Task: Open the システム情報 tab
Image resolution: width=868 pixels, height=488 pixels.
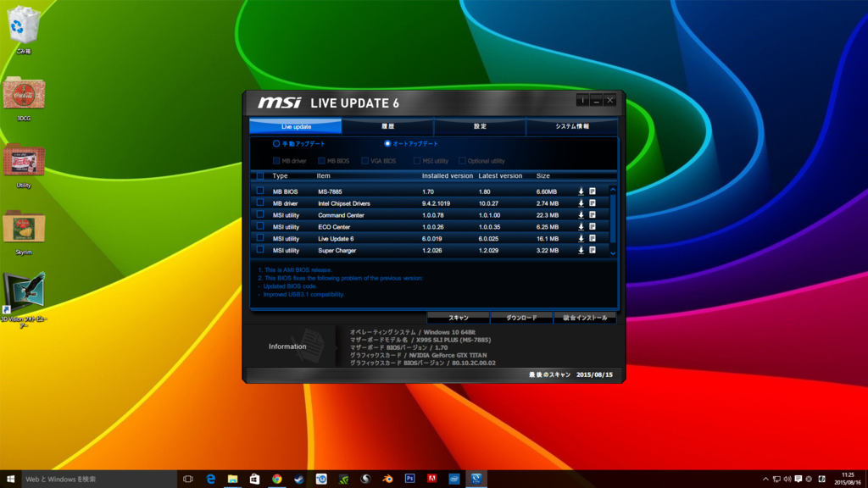Action: [572, 127]
